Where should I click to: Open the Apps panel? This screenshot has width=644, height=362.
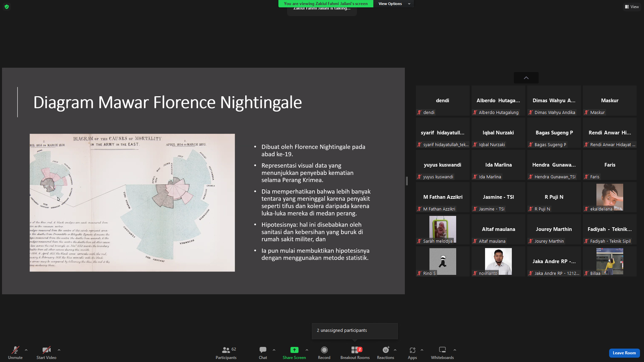tap(412, 353)
